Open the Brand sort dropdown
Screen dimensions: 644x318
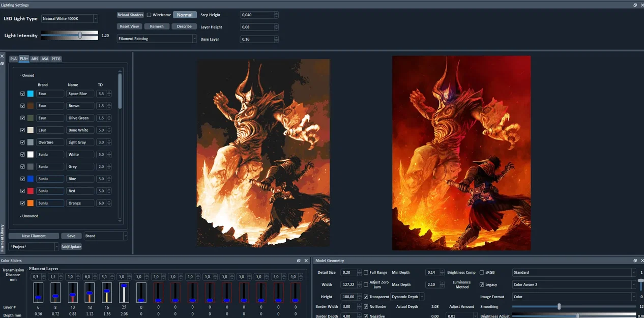[106, 236]
